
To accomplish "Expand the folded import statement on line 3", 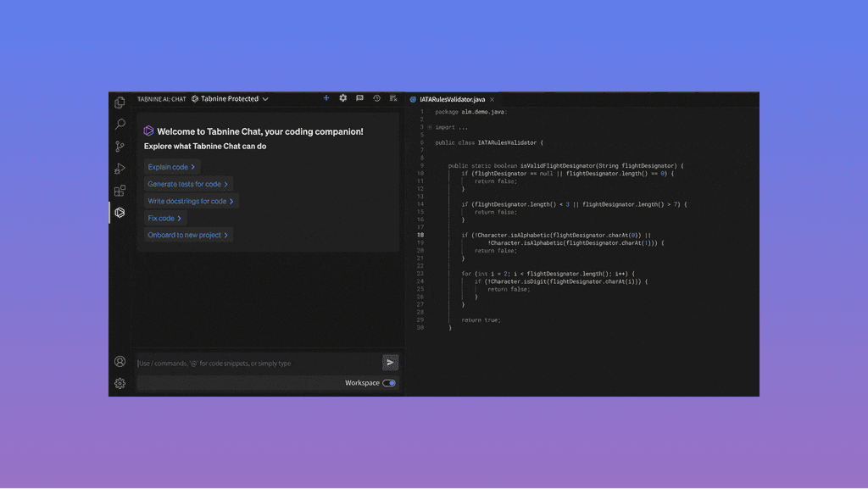I will click(429, 126).
